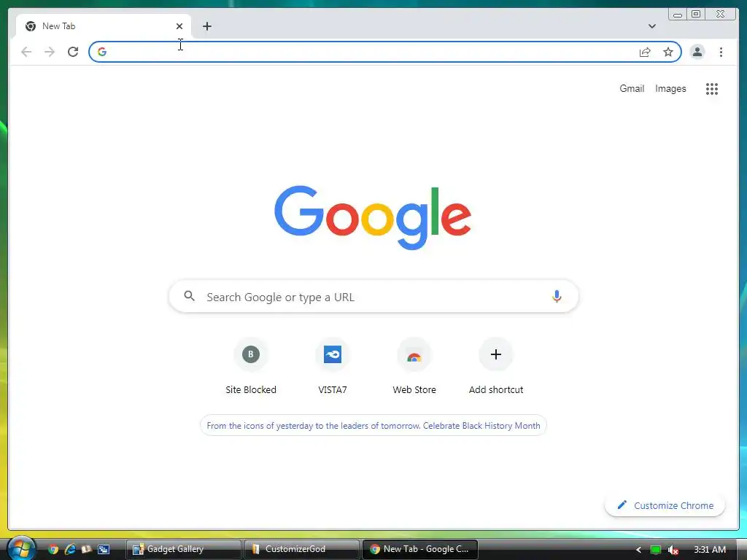Click the Google logo
Viewport: 747px width, 560px height.
[x=373, y=217]
